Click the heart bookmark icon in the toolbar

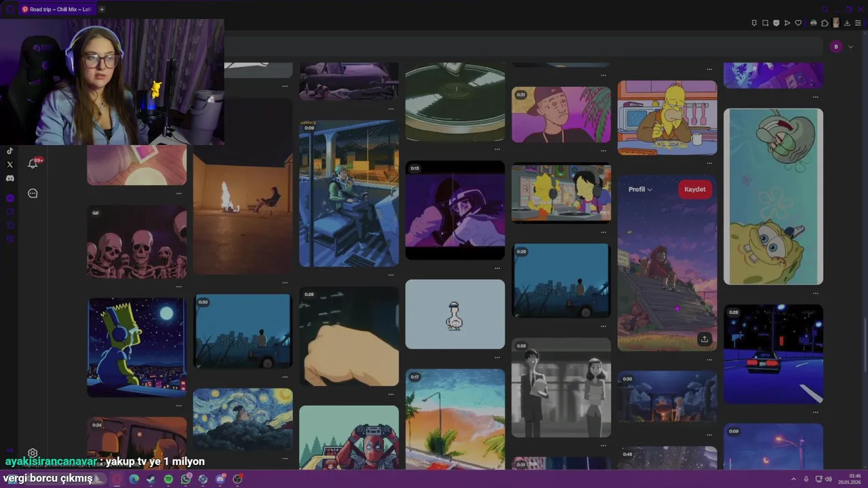pyautogui.click(x=798, y=23)
